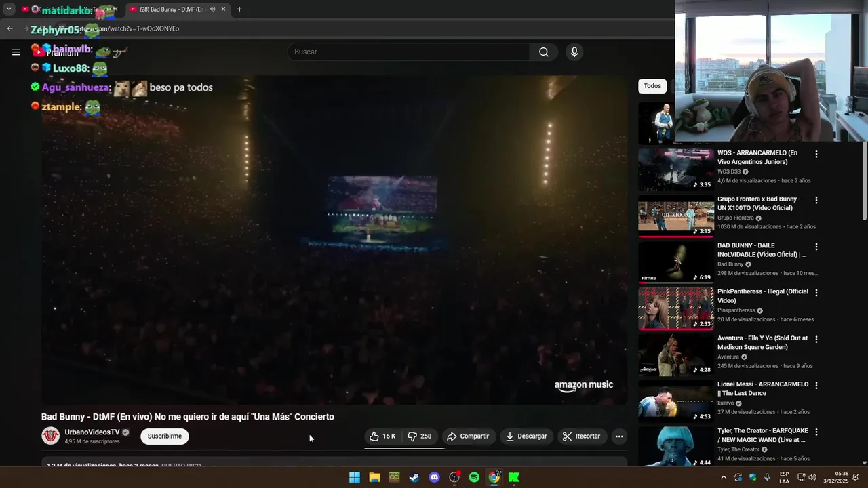Open options menu for UN X100TO video
Viewport: 868px width, 488px height.
pos(816,200)
